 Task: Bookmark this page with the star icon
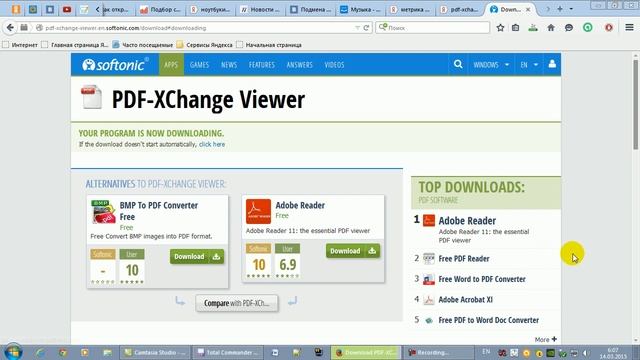(x=500, y=27)
